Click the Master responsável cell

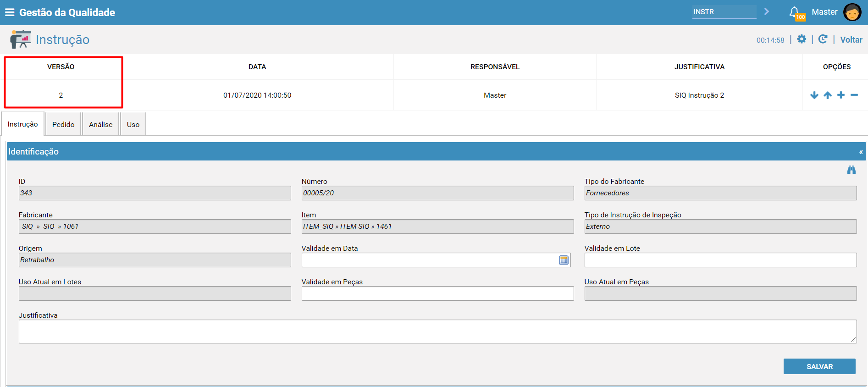(495, 95)
